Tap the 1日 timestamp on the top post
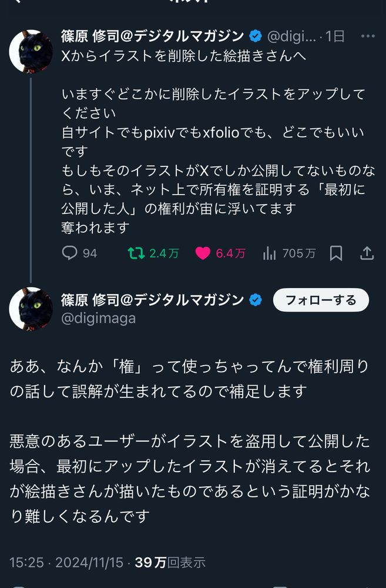The height and width of the screenshot is (588, 386). point(335,36)
